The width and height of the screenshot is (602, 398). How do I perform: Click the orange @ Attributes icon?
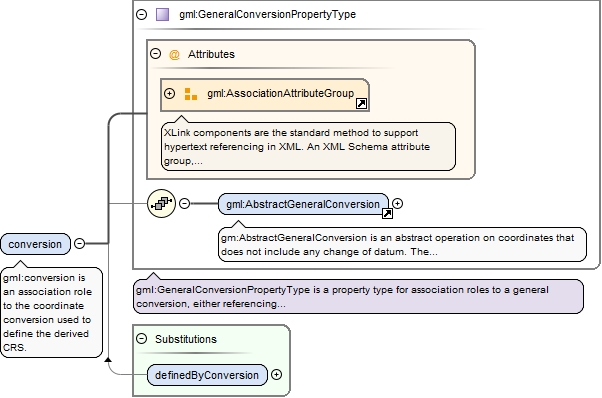click(174, 54)
